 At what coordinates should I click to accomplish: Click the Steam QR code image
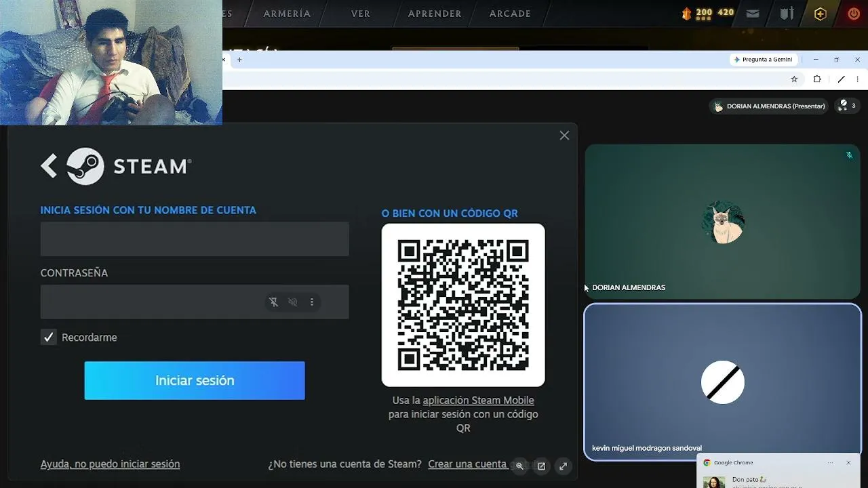pos(463,305)
